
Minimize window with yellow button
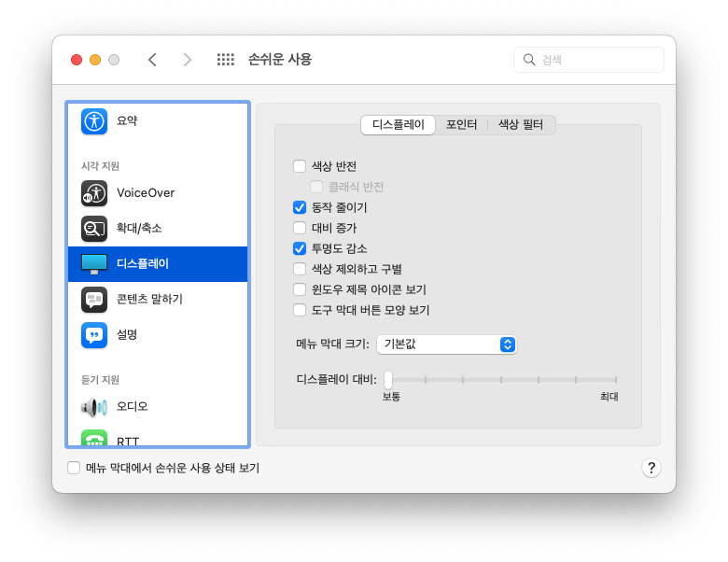tap(95, 60)
